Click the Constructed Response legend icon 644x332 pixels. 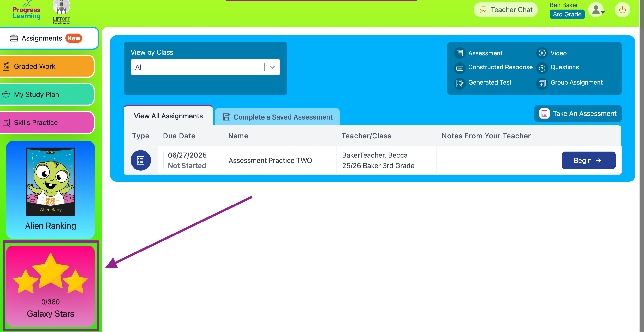pyautogui.click(x=460, y=68)
